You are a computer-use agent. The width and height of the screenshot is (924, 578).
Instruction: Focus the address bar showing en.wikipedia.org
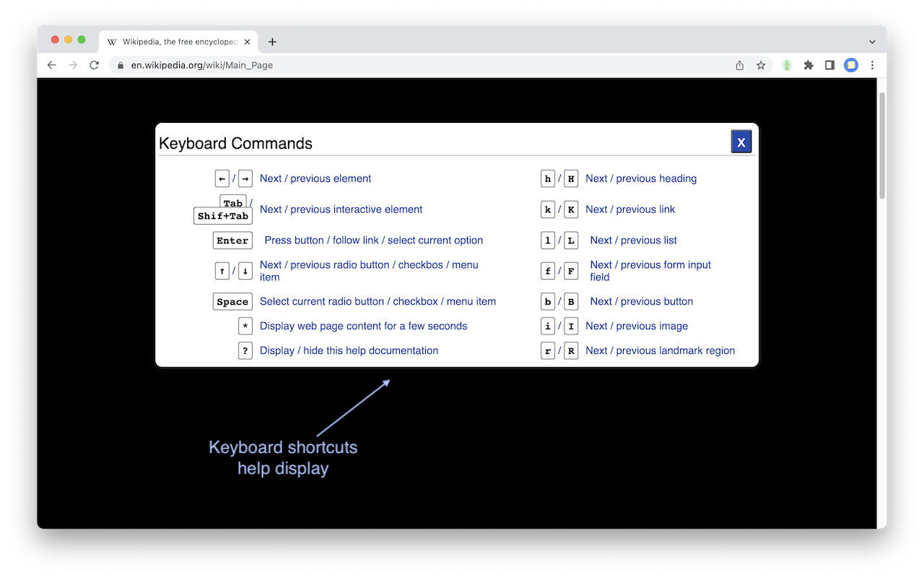[x=440, y=65]
